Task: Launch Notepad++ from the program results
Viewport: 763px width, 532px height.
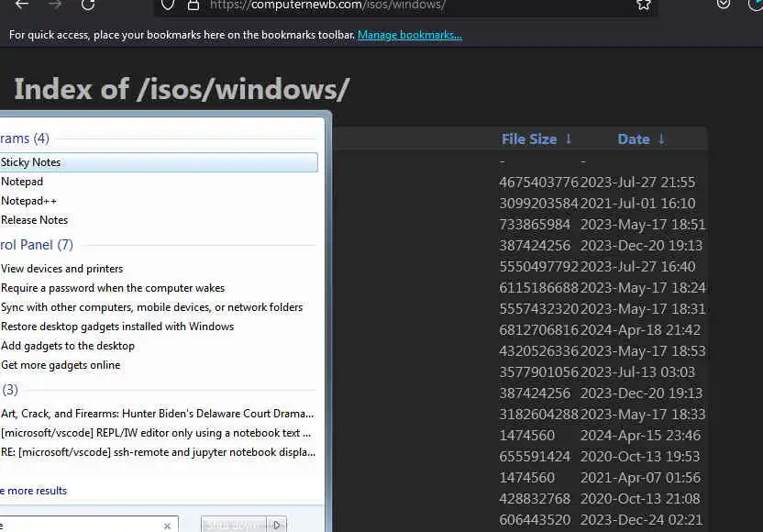Action: 28,201
